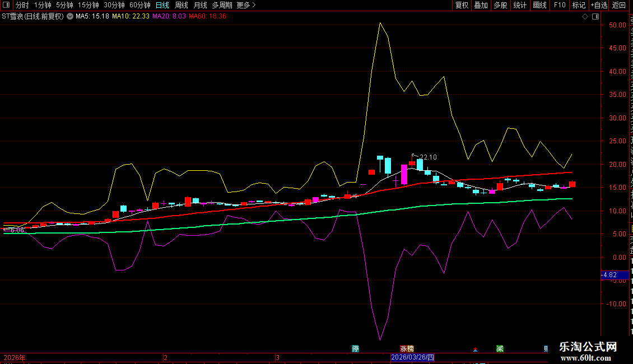Screen dimensions: 633x364
Task: Switch to 日线 daily chart
Action: tap(162, 5)
